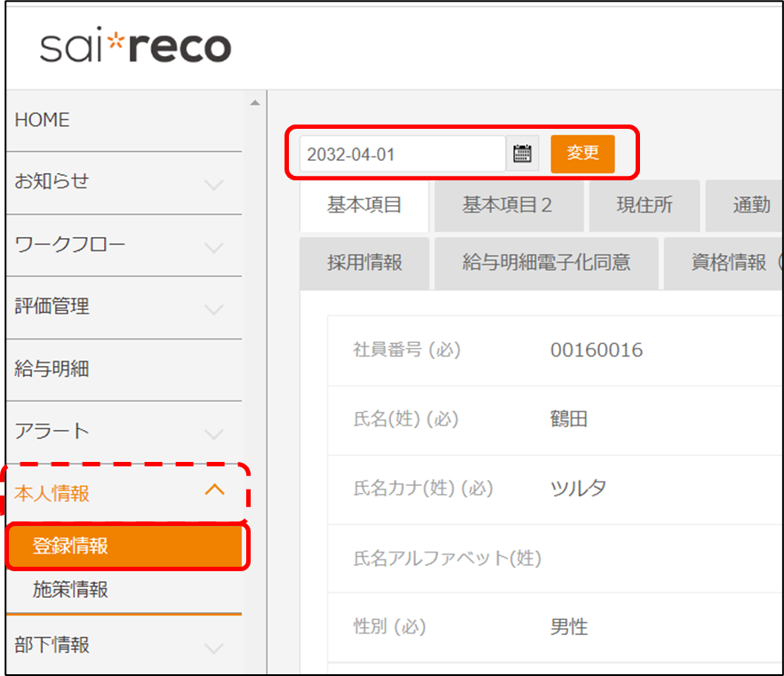Screen dimensions: 784x676
Task: Click the date field showing 2032-04-01
Action: tap(402, 154)
